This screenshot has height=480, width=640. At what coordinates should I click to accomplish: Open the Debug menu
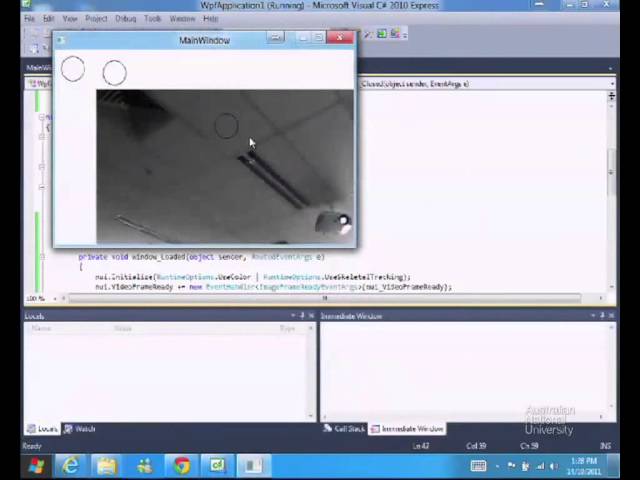[x=126, y=19]
